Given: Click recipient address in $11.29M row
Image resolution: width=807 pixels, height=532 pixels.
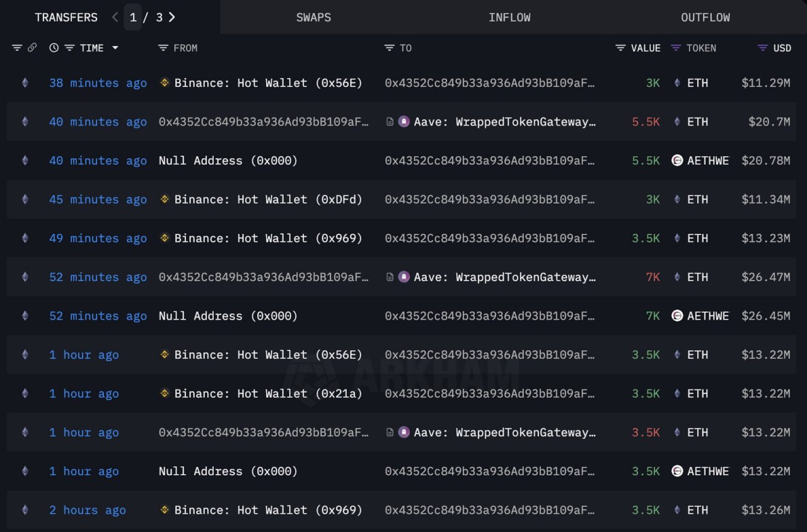Looking at the screenshot, I should tap(490, 83).
